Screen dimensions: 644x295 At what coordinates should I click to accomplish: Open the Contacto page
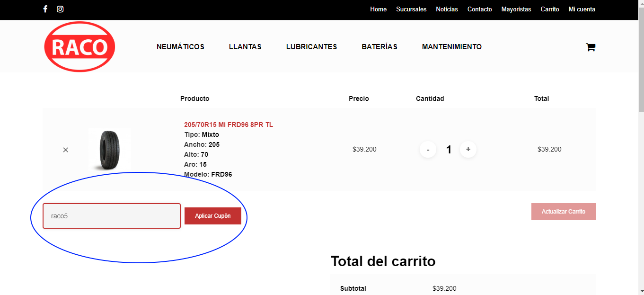click(479, 9)
